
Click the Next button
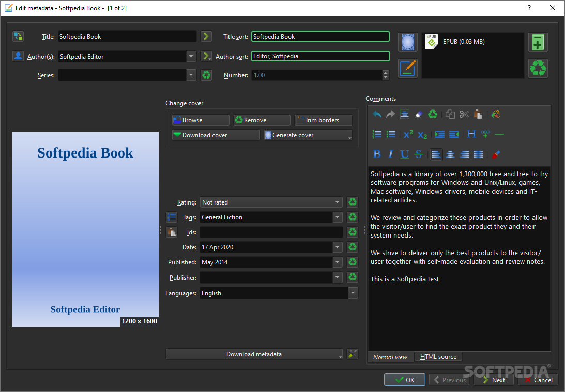pyautogui.click(x=493, y=380)
